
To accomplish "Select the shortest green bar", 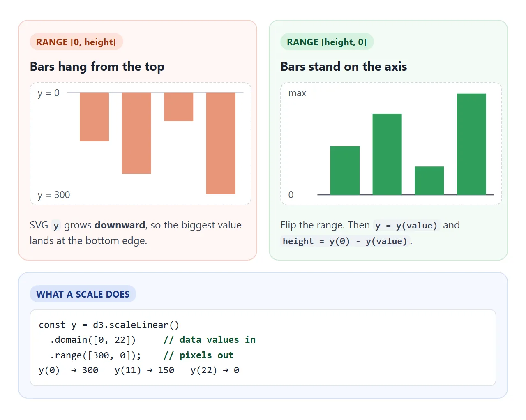I will pyautogui.click(x=429, y=180).
